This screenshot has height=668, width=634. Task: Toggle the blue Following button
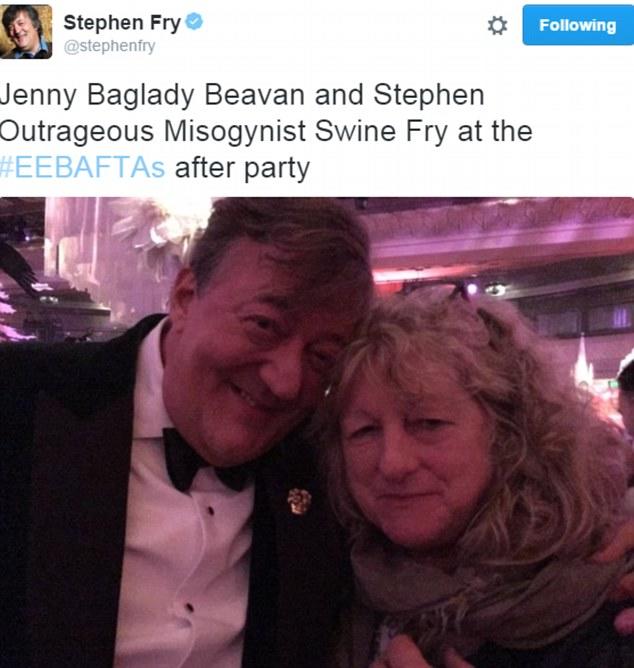[x=578, y=25]
